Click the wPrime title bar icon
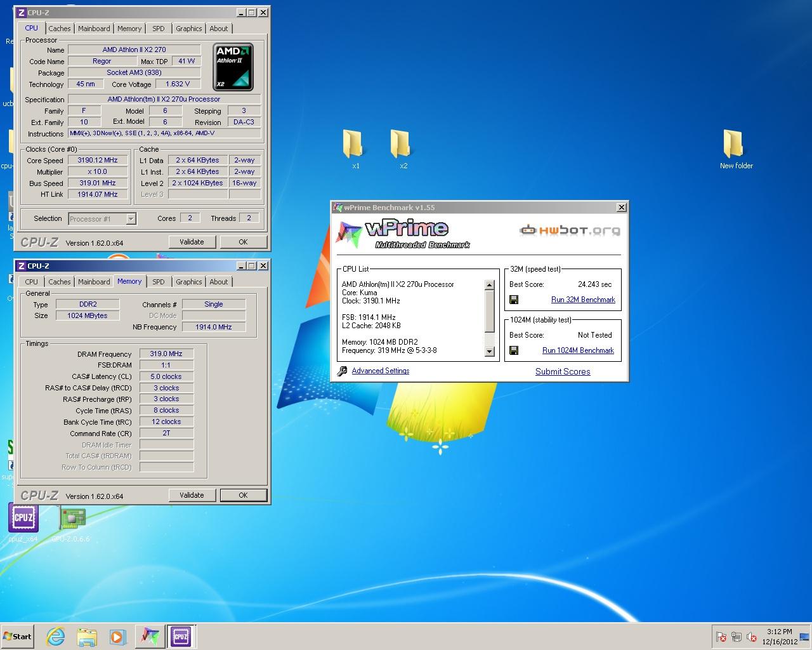812x650 pixels. [x=338, y=208]
